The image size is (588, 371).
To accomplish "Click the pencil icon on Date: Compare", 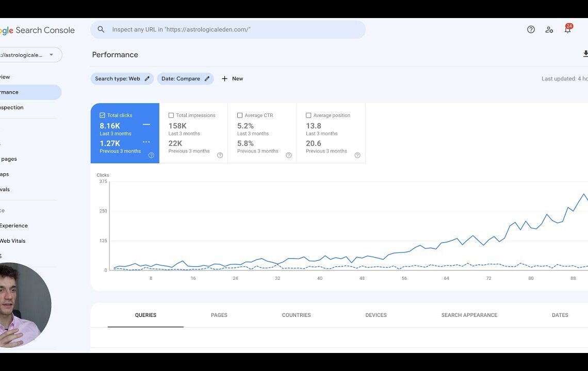I will [x=207, y=79].
